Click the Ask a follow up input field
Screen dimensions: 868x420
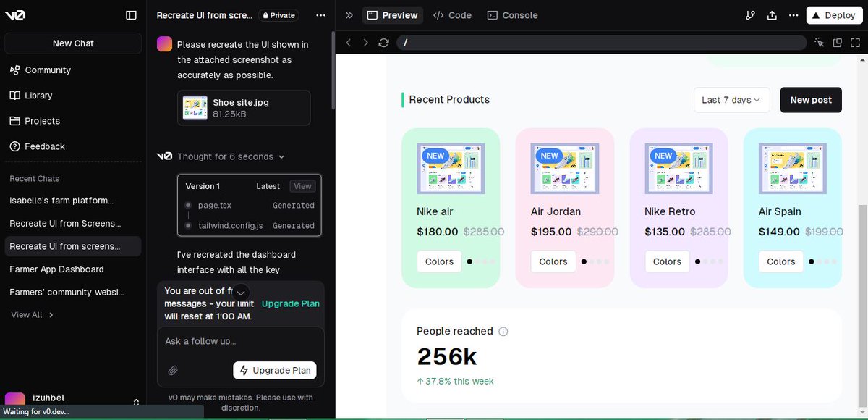(241, 341)
